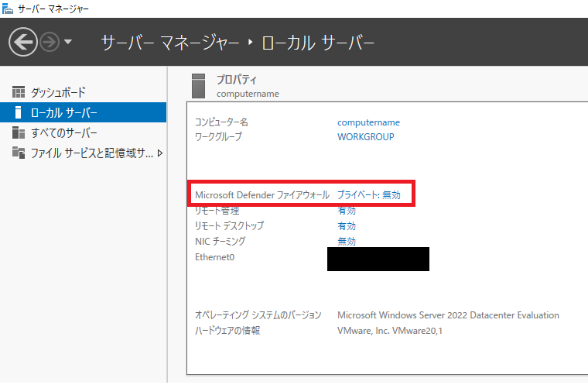Click the プライベート: 無効 firewall link
Image resolution: width=588 pixels, height=385 pixels.
[x=368, y=195]
